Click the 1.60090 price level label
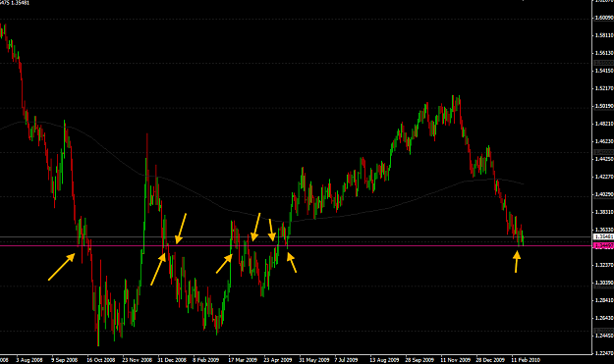The width and height of the screenshot is (614, 364). pyautogui.click(x=604, y=18)
